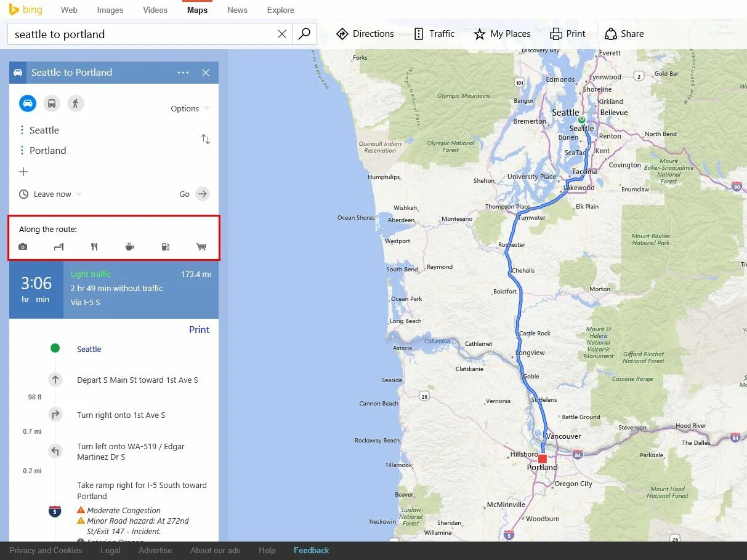The image size is (747, 560).
Task: Open the Help footer link
Action: click(267, 550)
